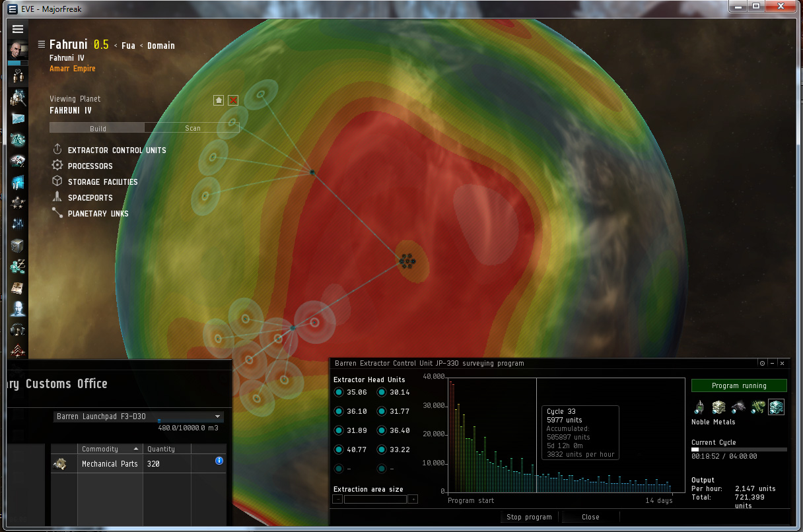The image size is (803, 532).
Task: Switch to the Build tab
Action: pyautogui.click(x=98, y=128)
